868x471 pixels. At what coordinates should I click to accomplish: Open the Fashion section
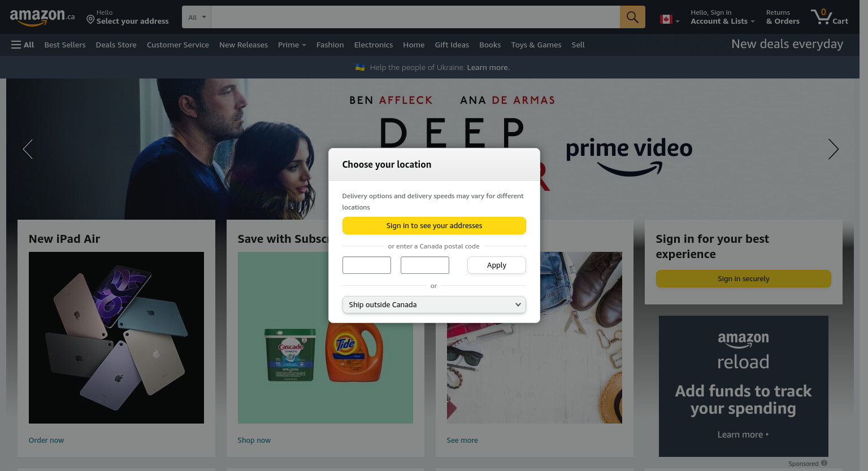tap(330, 45)
